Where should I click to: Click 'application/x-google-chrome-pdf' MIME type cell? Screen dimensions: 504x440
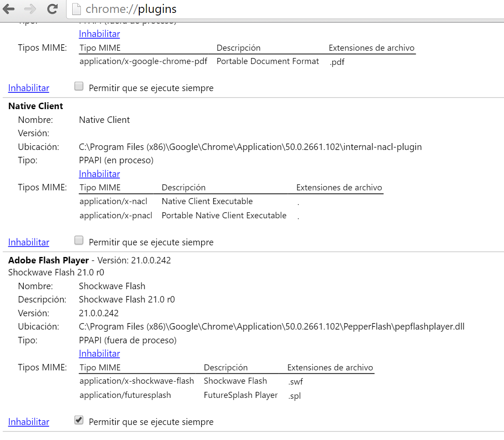(143, 61)
